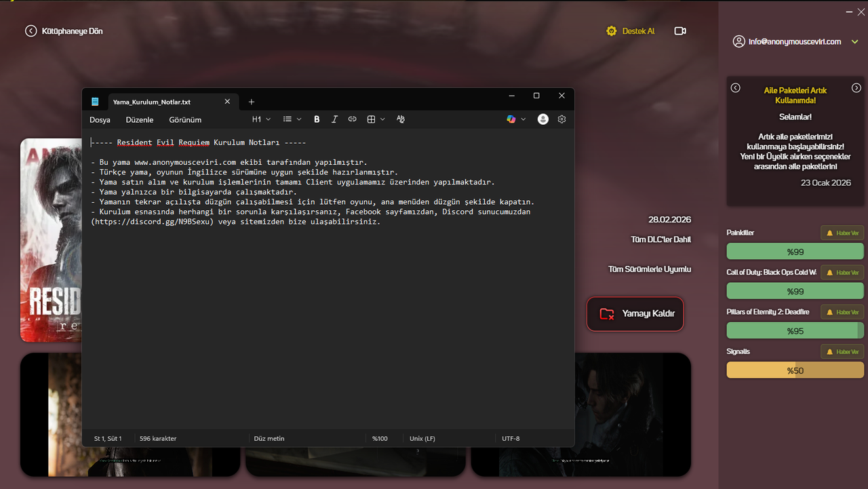868x489 pixels.
Task: Show next announcement with right arrow
Action: tap(856, 88)
